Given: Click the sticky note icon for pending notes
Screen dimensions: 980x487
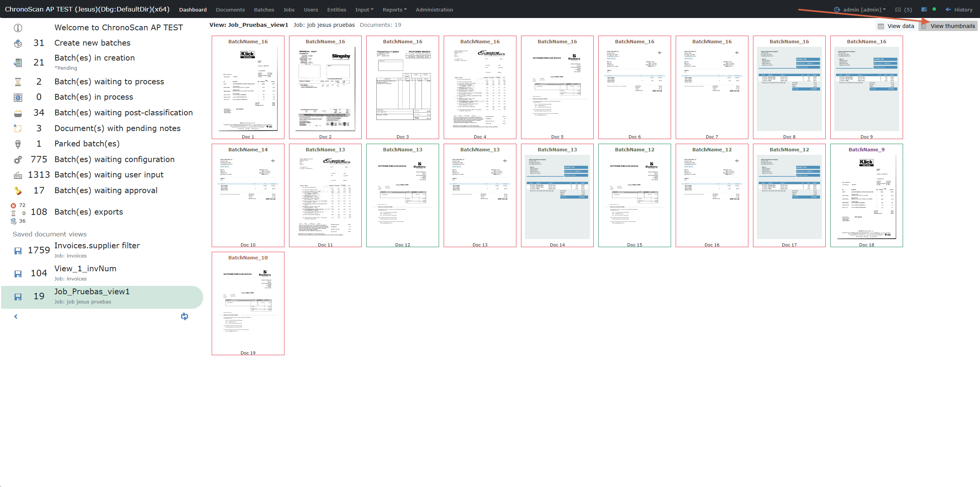Looking at the screenshot, I should point(18,128).
